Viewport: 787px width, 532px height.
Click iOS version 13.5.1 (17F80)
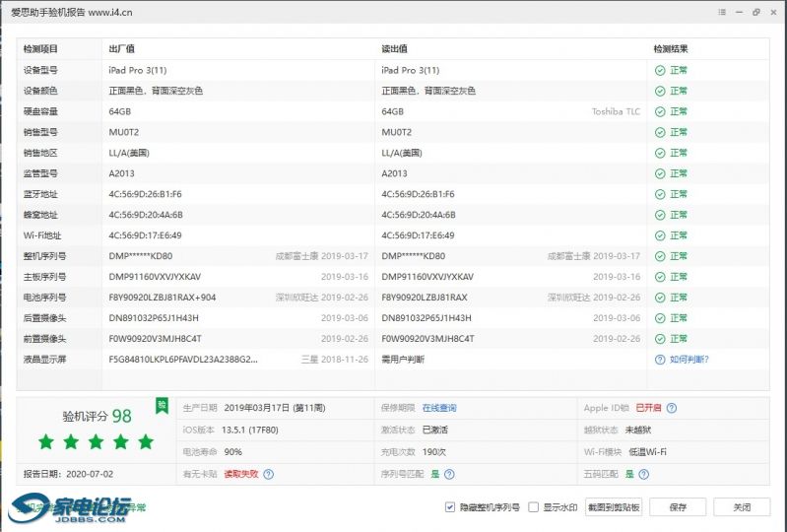250,431
